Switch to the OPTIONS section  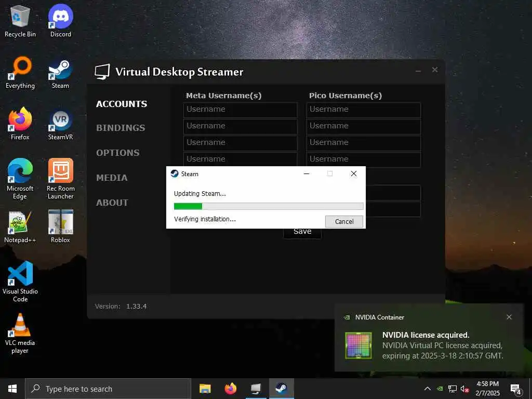tap(118, 153)
